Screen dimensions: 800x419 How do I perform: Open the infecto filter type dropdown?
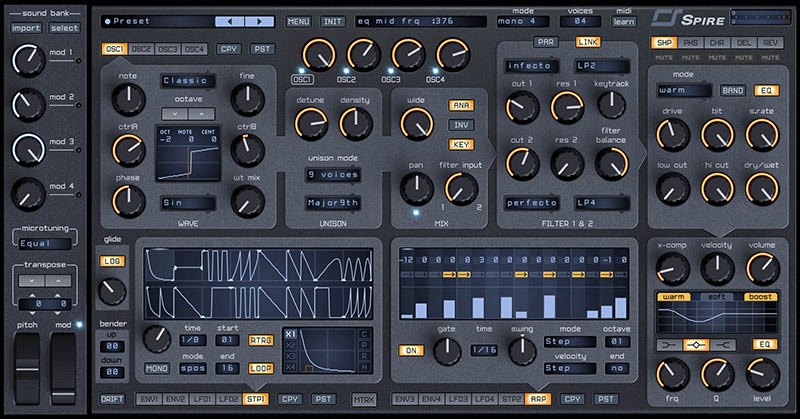pyautogui.click(x=532, y=66)
